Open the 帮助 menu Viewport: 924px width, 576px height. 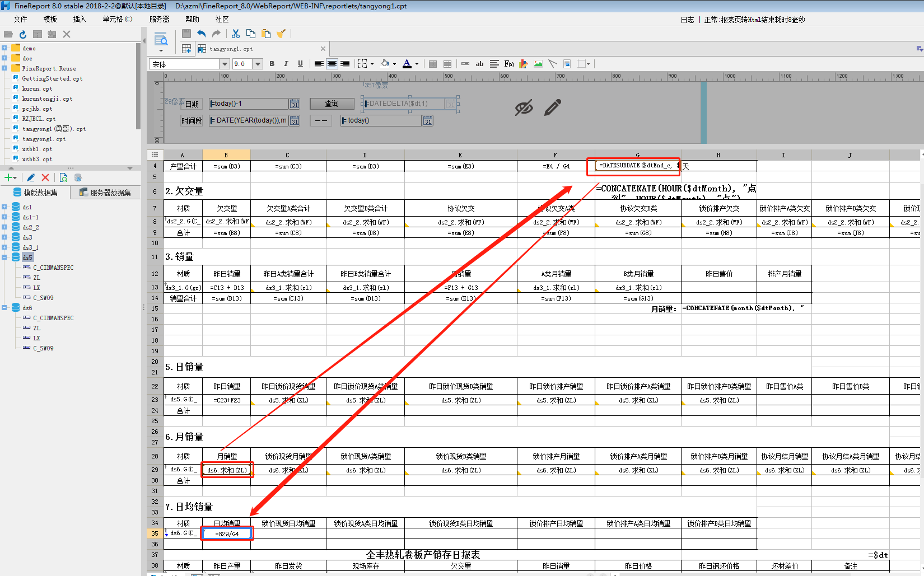click(x=192, y=19)
